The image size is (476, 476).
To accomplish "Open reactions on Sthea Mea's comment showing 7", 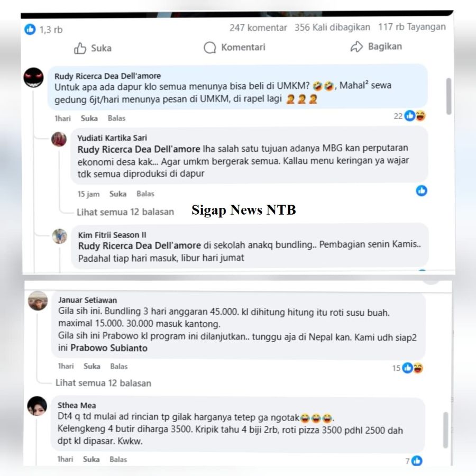I will (414, 461).
